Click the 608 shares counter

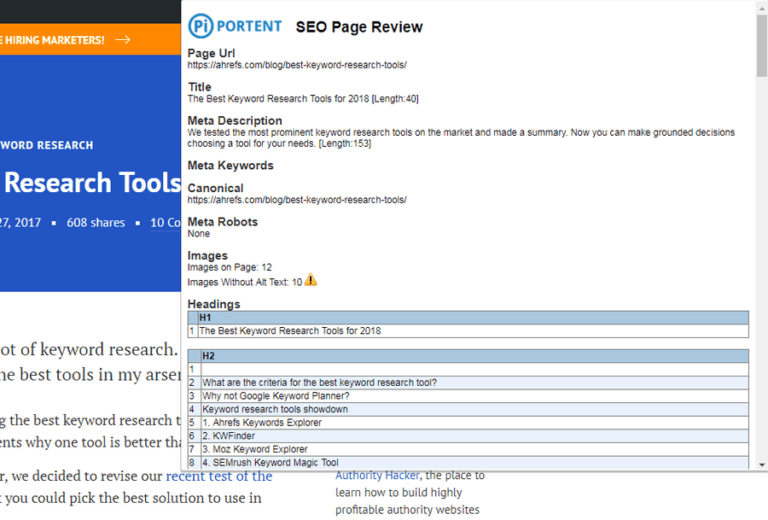tap(95, 222)
